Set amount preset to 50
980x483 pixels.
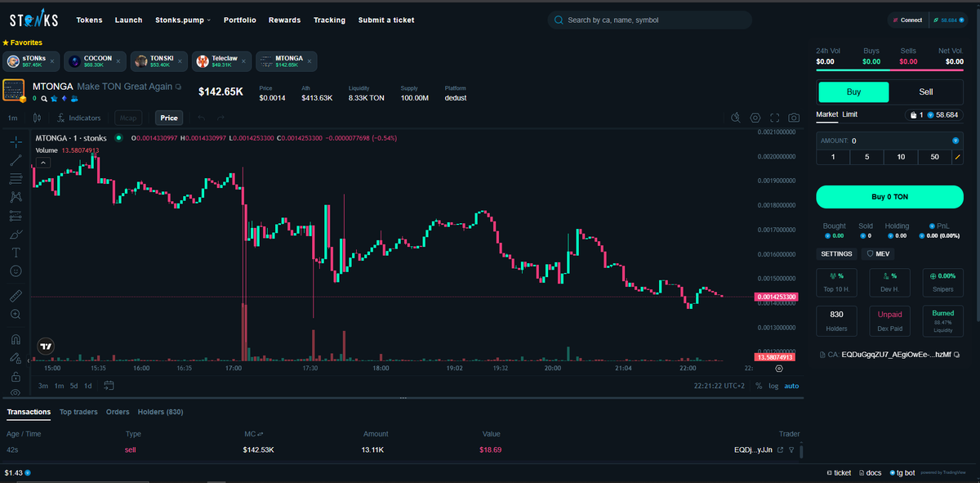[933, 157]
